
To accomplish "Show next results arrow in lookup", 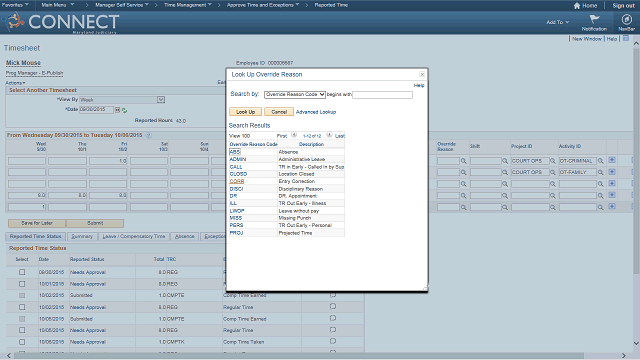I will click(329, 135).
